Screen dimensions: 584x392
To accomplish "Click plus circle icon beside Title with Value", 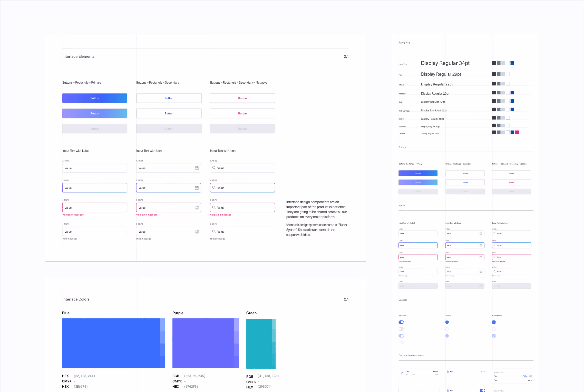I will 448,372.
